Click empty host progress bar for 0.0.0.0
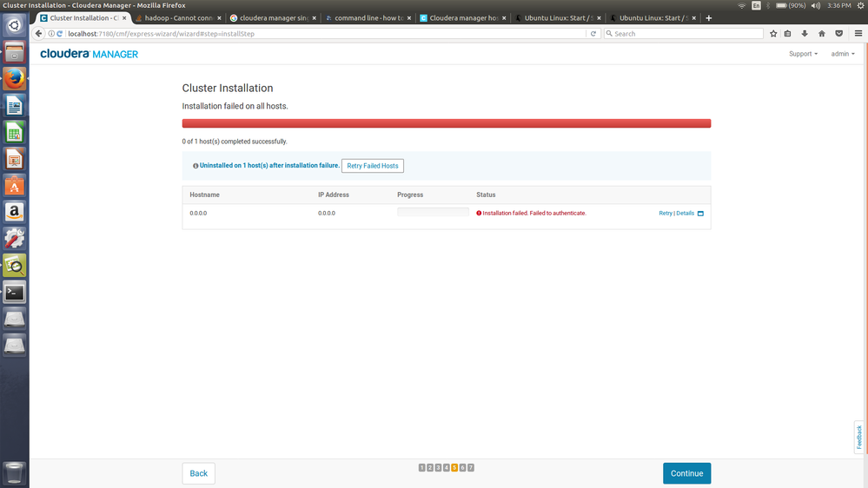The width and height of the screenshot is (868, 488). tap(433, 212)
